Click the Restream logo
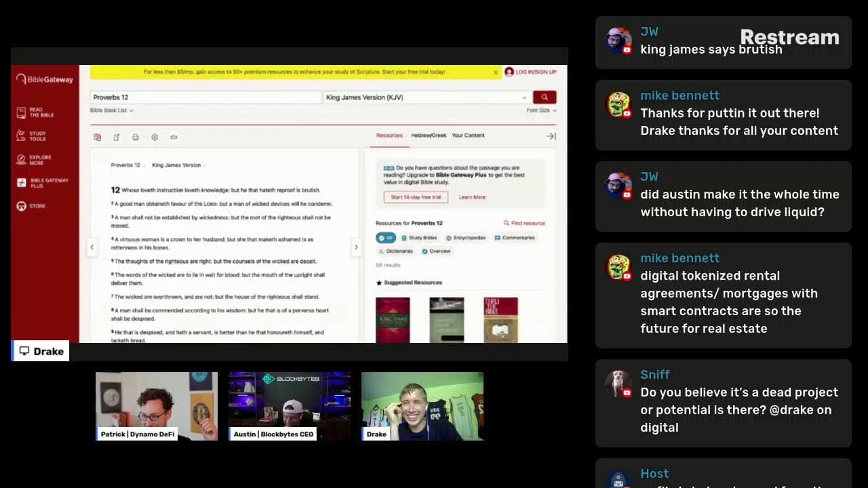The height and width of the screenshot is (488, 868). click(x=789, y=37)
